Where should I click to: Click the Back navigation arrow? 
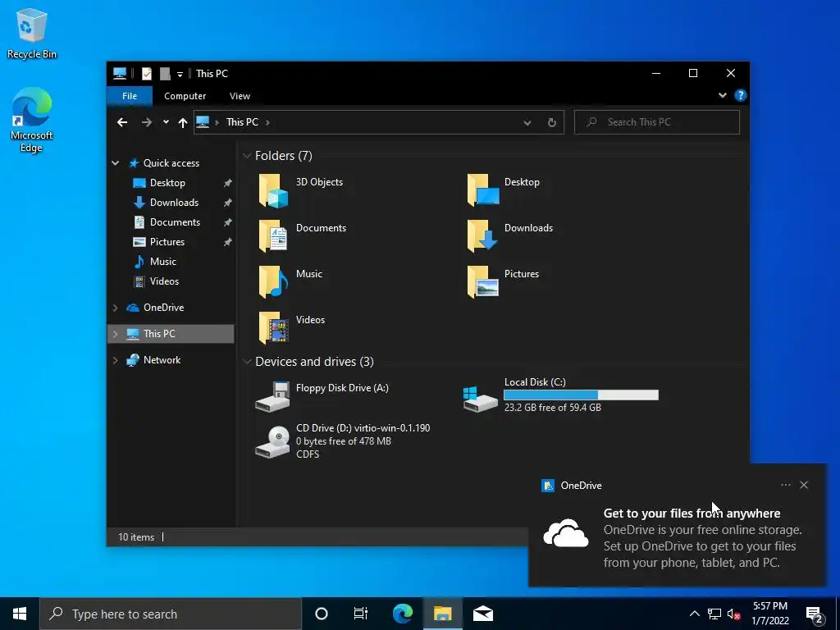122,122
